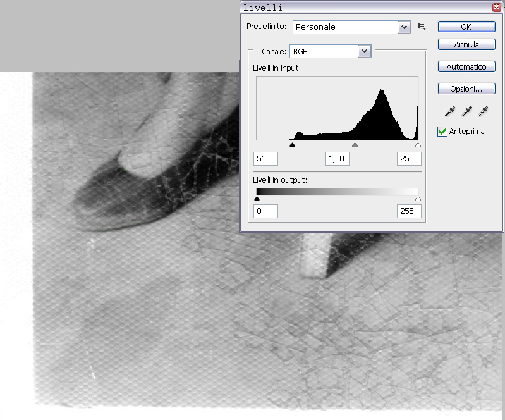This screenshot has height=420, width=505.
Task: Click the gray midtone input slider handle
Action: pyautogui.click(x=355, y=145)
